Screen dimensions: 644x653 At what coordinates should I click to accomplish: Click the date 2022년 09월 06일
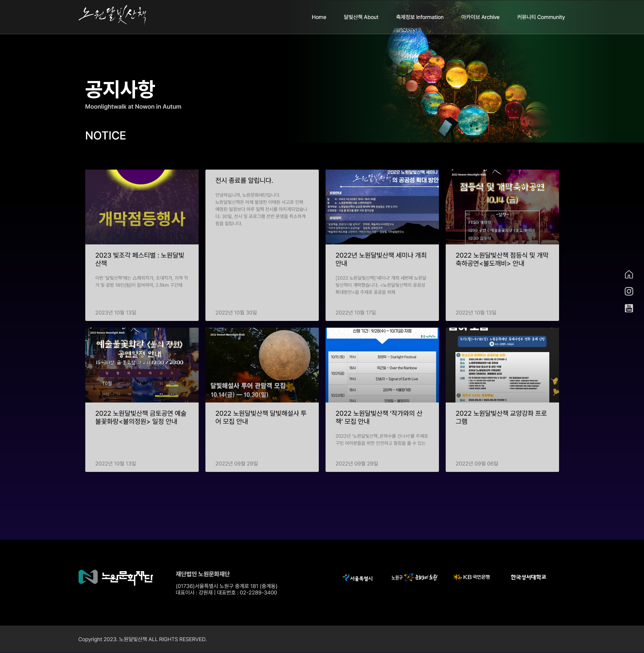pyautogui.click(x=477, y=463)
